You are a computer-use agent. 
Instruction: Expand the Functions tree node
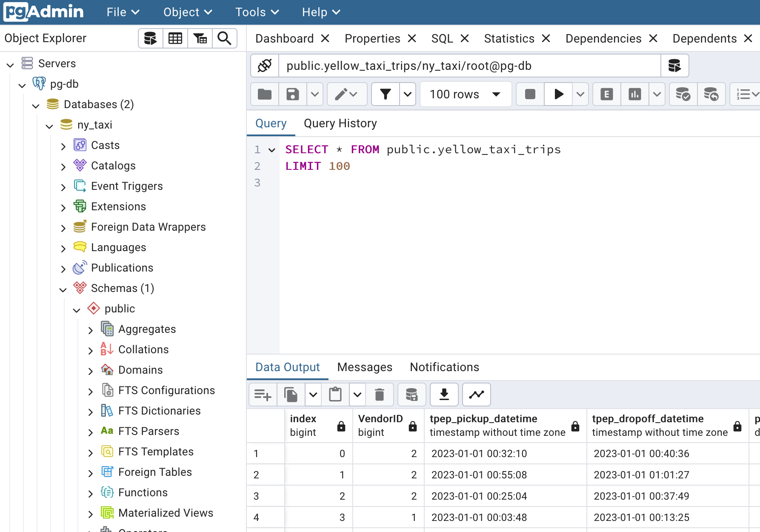[90, 494]
